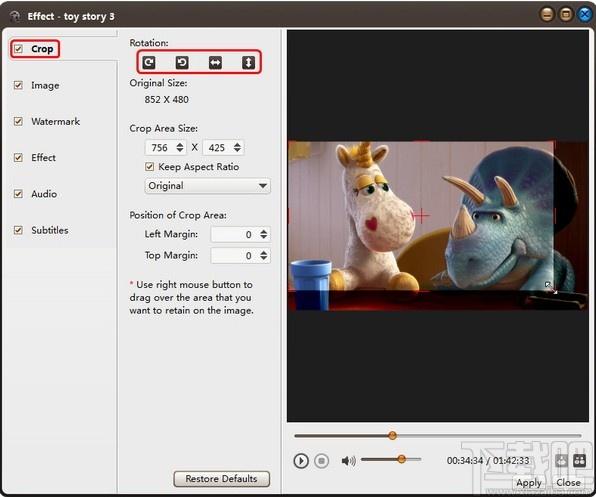Maximize the Effect window
Screen dimensions: 596x497
click(x=566, y=15)
